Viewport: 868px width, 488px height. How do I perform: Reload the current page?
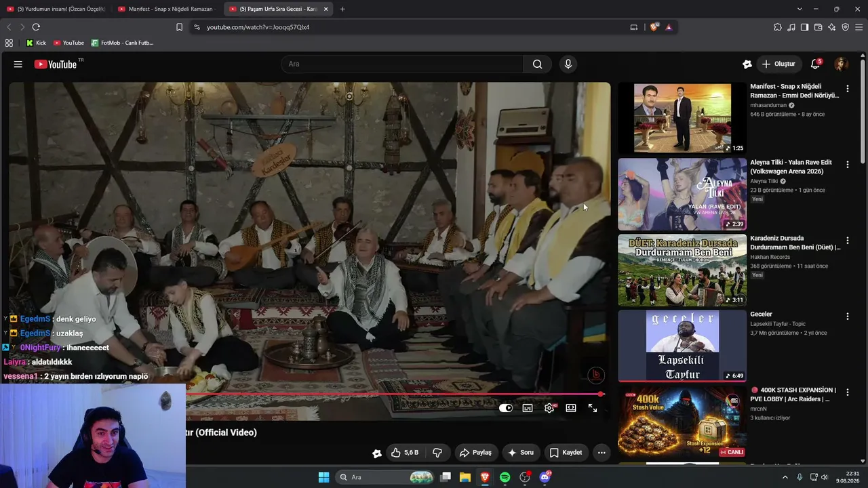pyautogui.click(x=36, y=27)
